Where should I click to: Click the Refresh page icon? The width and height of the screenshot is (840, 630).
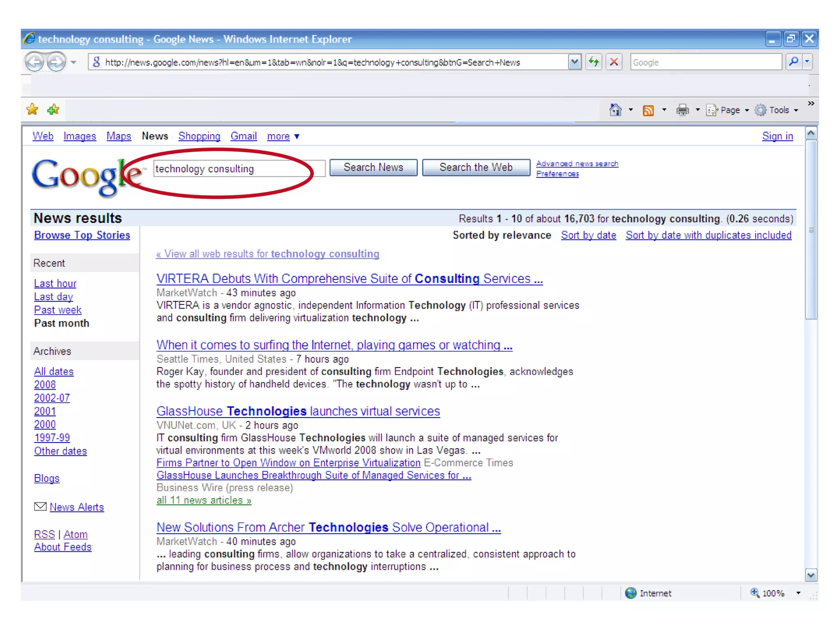coord(593,62)
